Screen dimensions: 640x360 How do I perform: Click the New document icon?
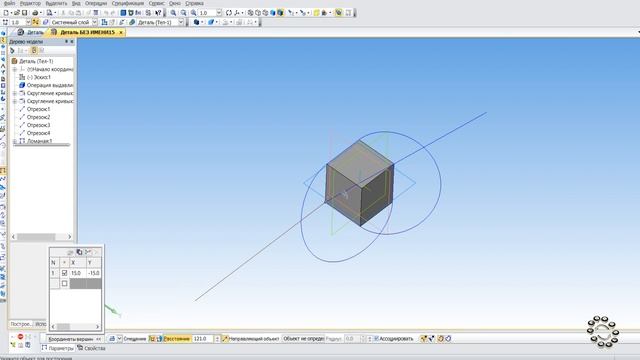click(6, 13)
